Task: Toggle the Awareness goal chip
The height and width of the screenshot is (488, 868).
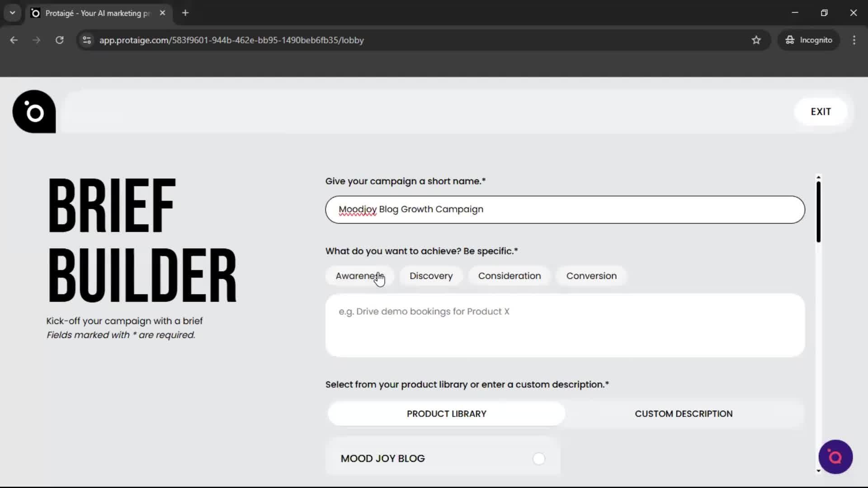Action: coord(359,276)
